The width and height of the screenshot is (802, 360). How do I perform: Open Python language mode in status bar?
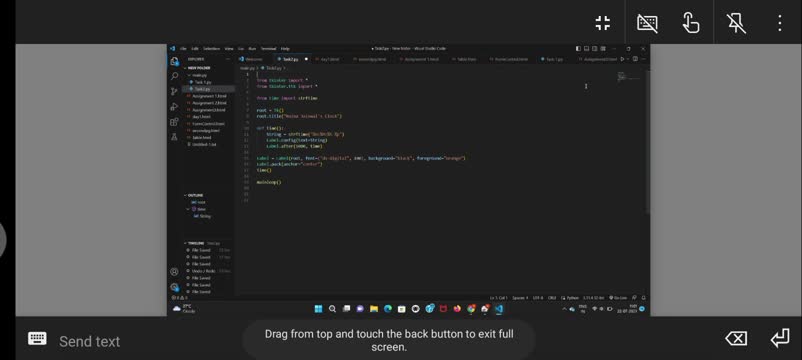click(x=572, y=298)
